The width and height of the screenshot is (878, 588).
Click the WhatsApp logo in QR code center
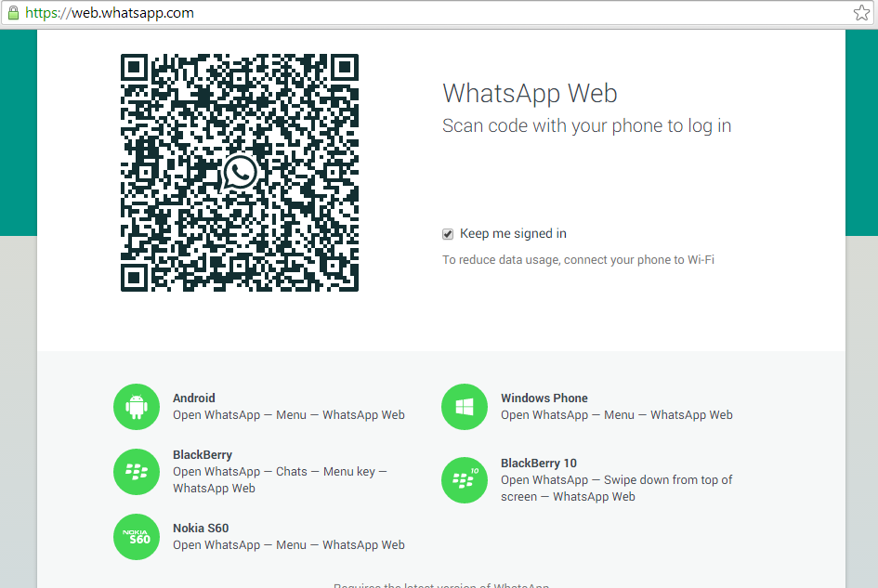(x=240, y=173)
